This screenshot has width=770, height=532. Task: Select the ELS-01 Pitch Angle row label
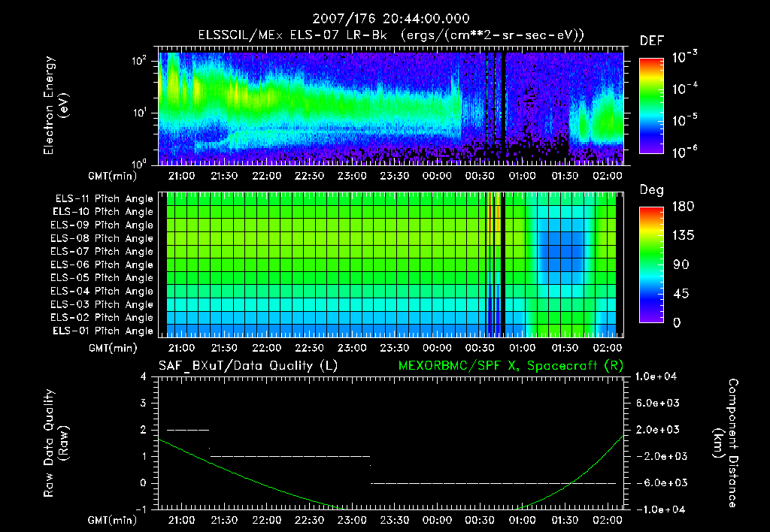coord(103,331)
